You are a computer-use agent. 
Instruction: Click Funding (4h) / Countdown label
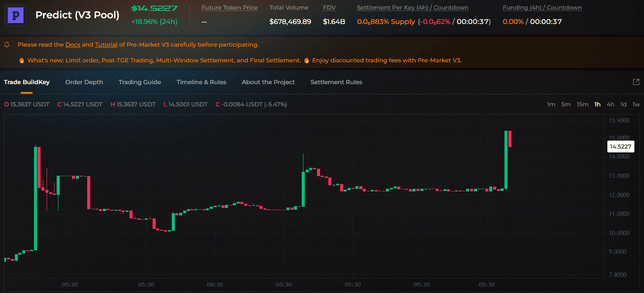[x=542, y=8]
